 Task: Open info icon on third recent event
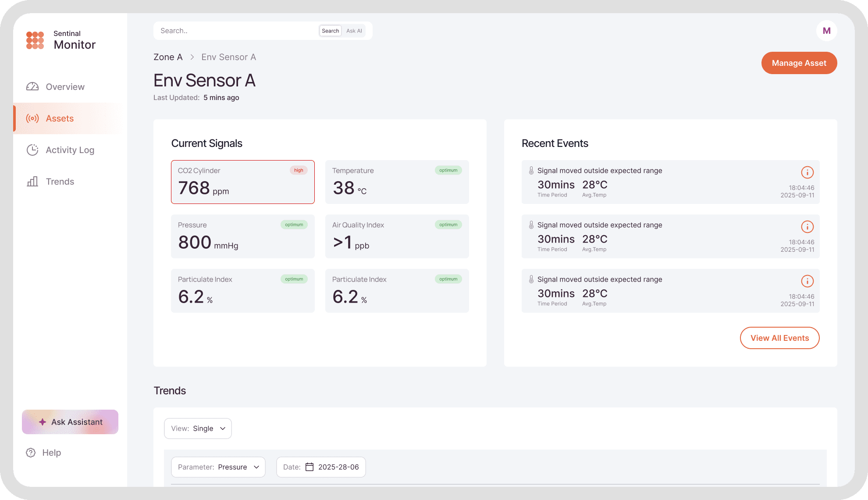[807, 281]
